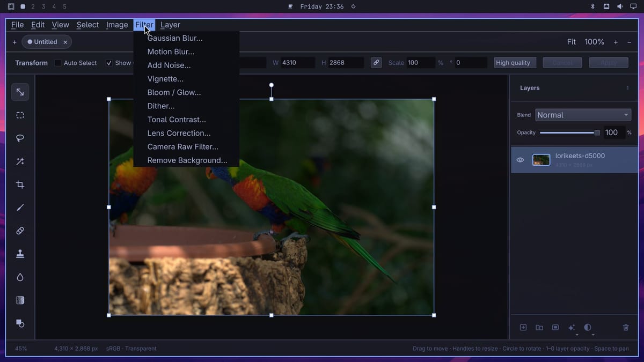
Task: Expand the arrow below adjustment half-circle icon
Action: point(593,335)
